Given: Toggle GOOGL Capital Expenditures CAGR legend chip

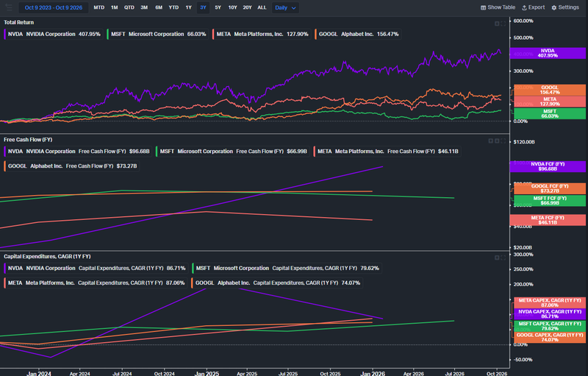Looking at the screenshot, I should (x=277, y=283).
